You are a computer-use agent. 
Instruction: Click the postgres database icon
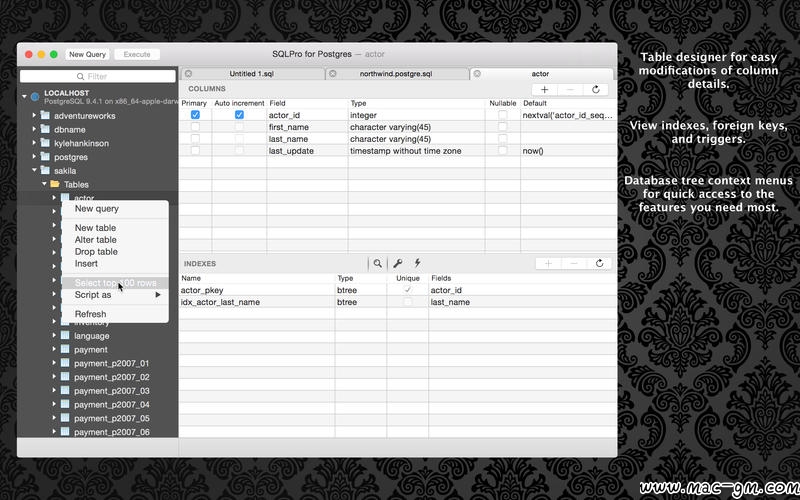click(x=45, y=156)
